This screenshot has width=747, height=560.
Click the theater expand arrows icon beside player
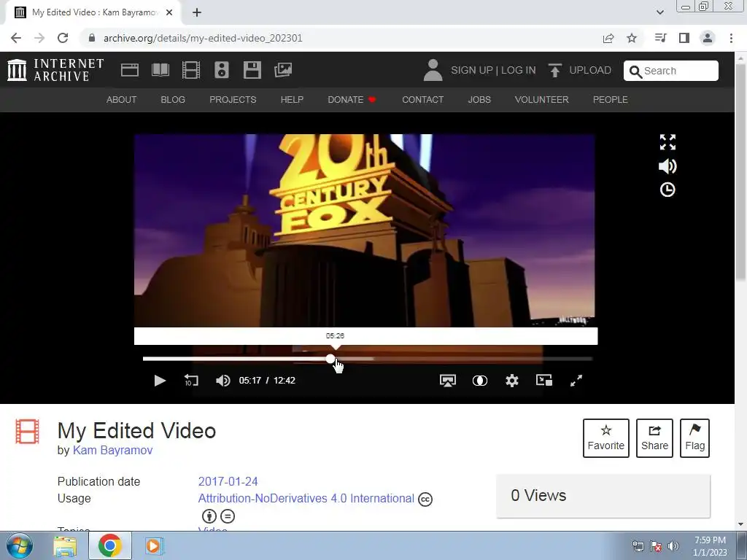(x=667, y=142)
